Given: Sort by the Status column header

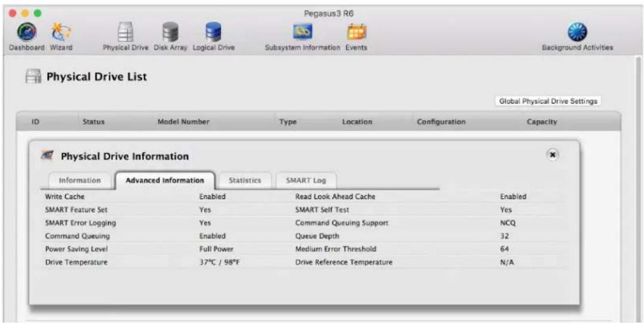Looking at the screenshot, I should (x=94, y=122).
